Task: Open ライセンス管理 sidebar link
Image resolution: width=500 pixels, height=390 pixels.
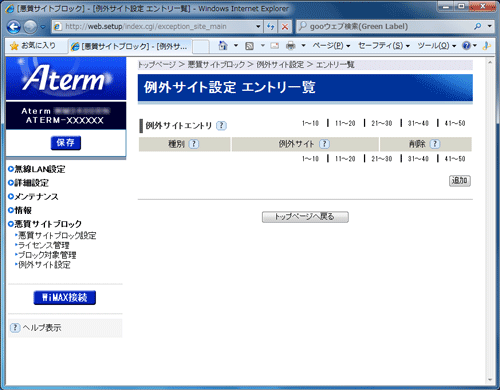Action: tap(43, 245)
